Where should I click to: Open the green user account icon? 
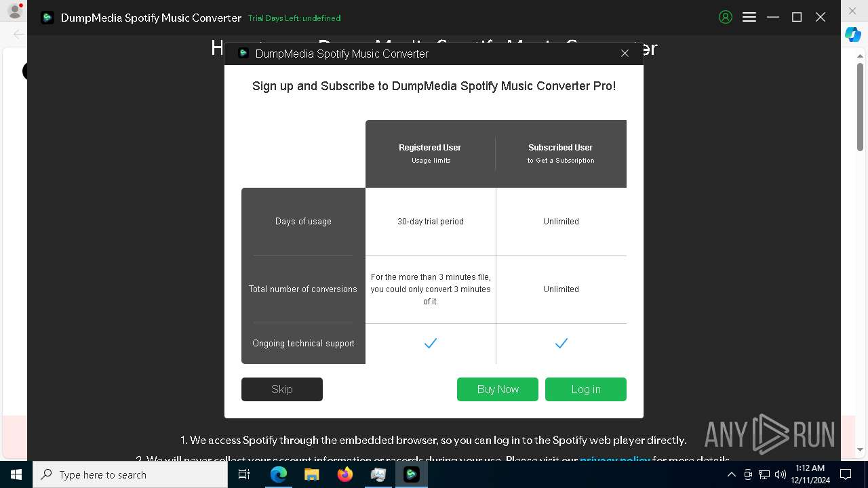726,18
